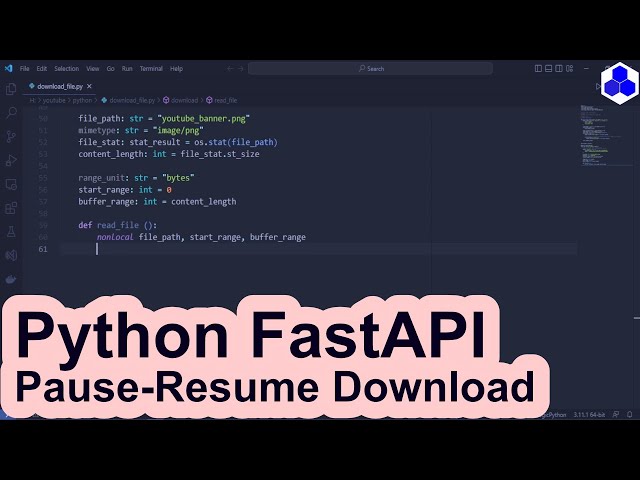Viewport: 640px width, 480px height.
Task: Click the feedback icon in the status bar
Action: coord(616,414)
